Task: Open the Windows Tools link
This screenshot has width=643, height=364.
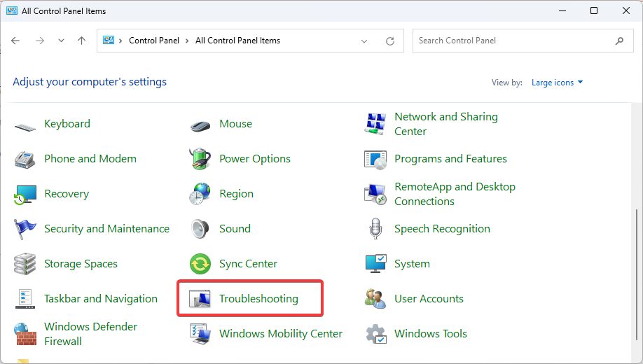Action: (x=431, y=334)
